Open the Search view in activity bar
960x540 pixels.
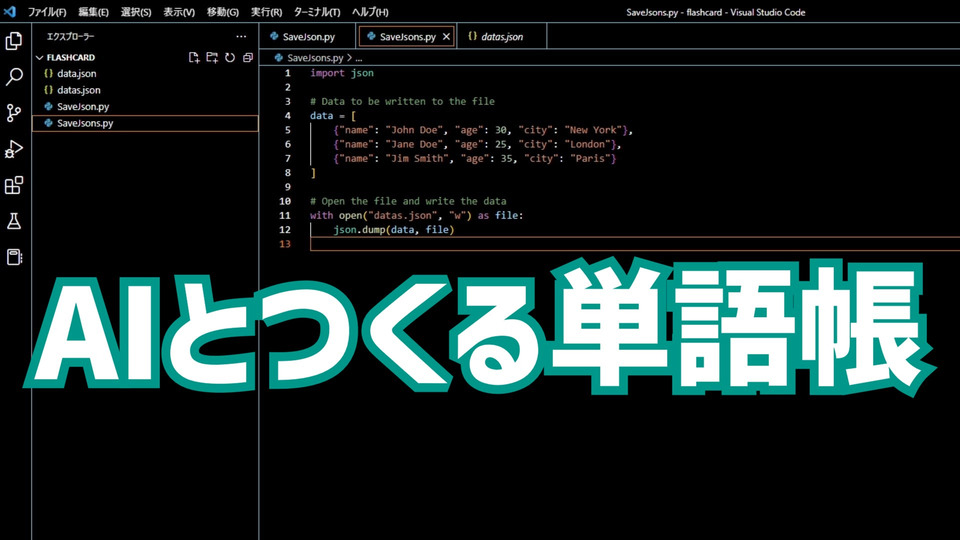[x=15, y=77]
